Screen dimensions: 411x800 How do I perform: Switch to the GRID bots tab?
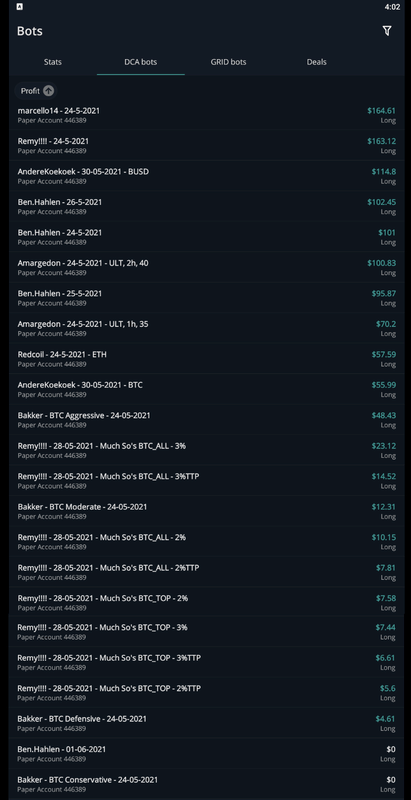point(228,62)
